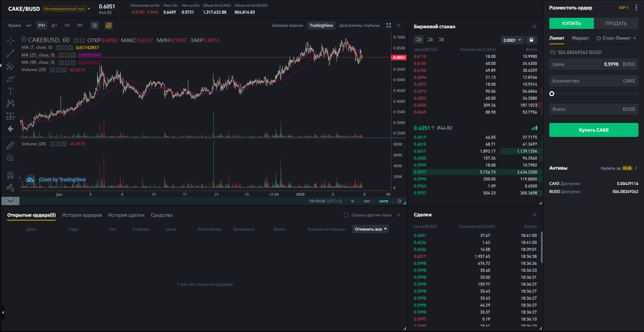Toggle the авто scale option
Screen dimensions: 644x332
point(384,201)
